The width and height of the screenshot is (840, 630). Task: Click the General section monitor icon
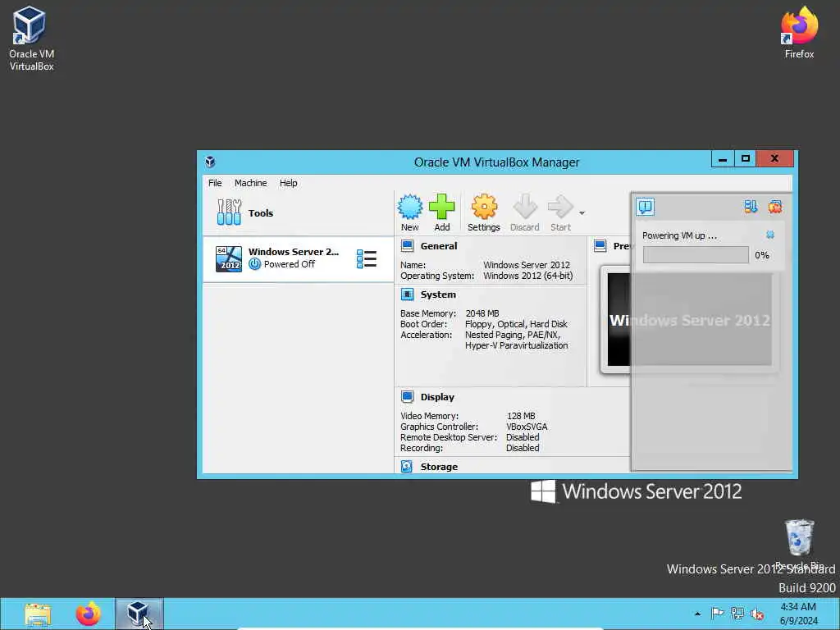pyautogui.click(x=407, y=246)
